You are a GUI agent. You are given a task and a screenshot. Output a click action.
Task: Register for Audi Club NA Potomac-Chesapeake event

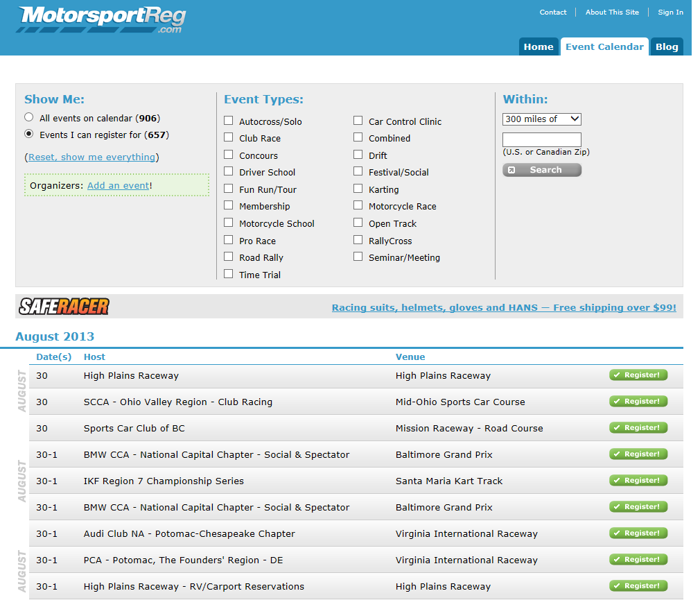(638, 533)
